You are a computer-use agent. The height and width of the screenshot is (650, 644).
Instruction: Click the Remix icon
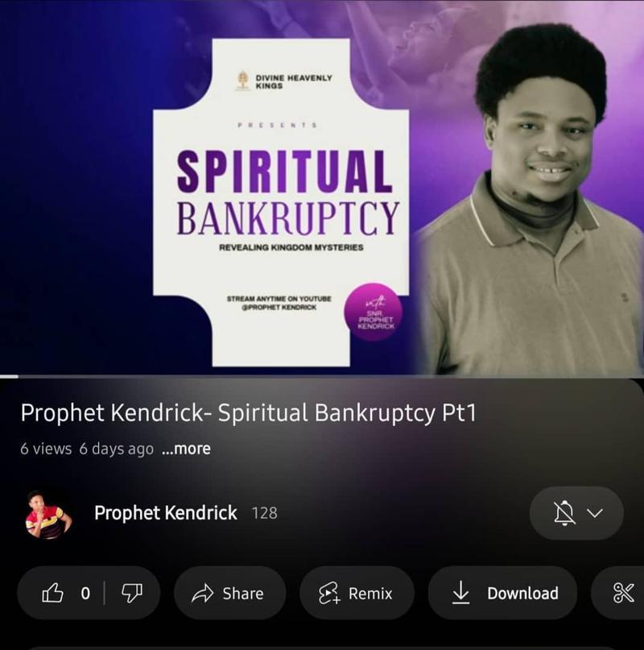(x=329, y=593)
